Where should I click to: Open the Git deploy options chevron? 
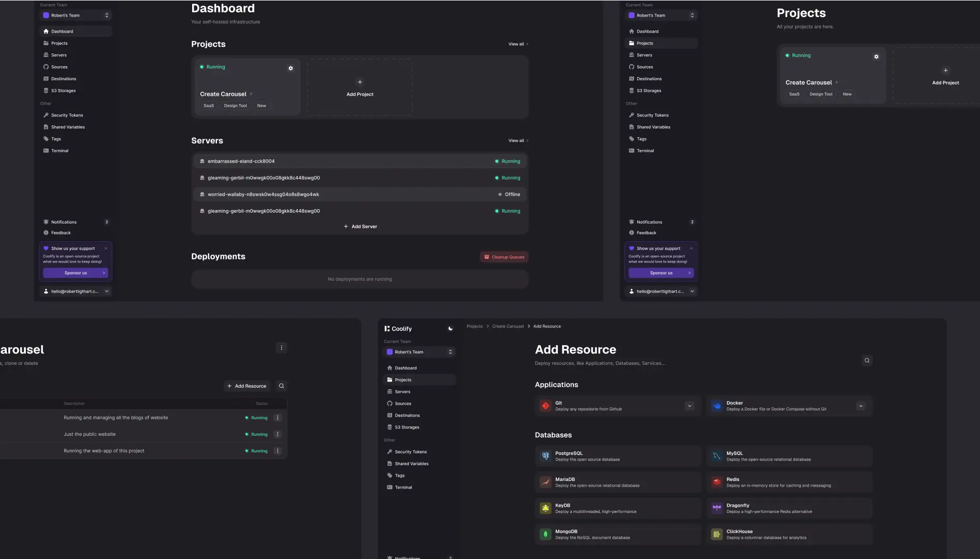689,406
